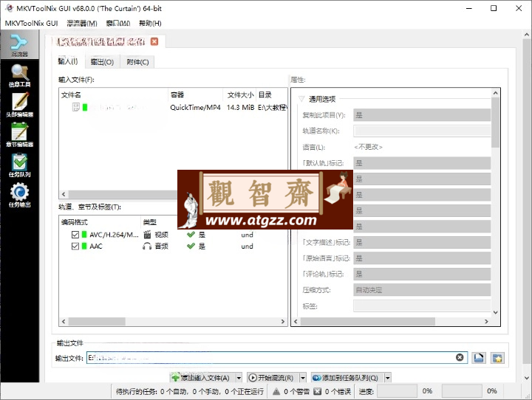The width and height of the screenshot is (532, 400).
Task: Click the 轨道名称 input field
Action: tap(422, 131)
